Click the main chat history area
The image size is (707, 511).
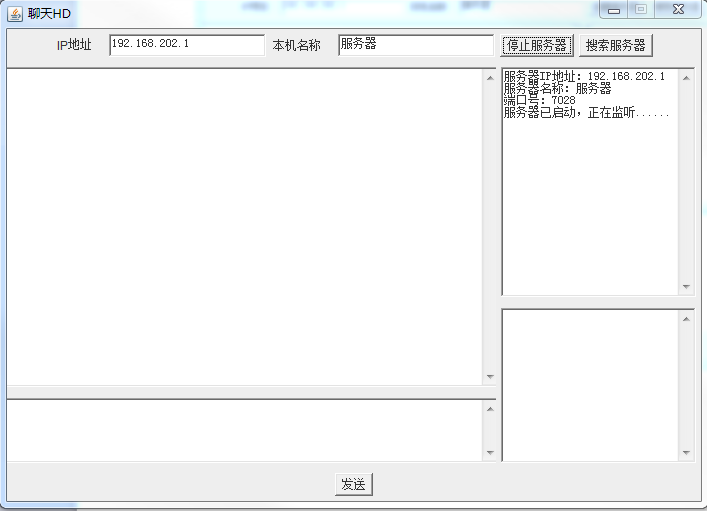pos(244,227)
